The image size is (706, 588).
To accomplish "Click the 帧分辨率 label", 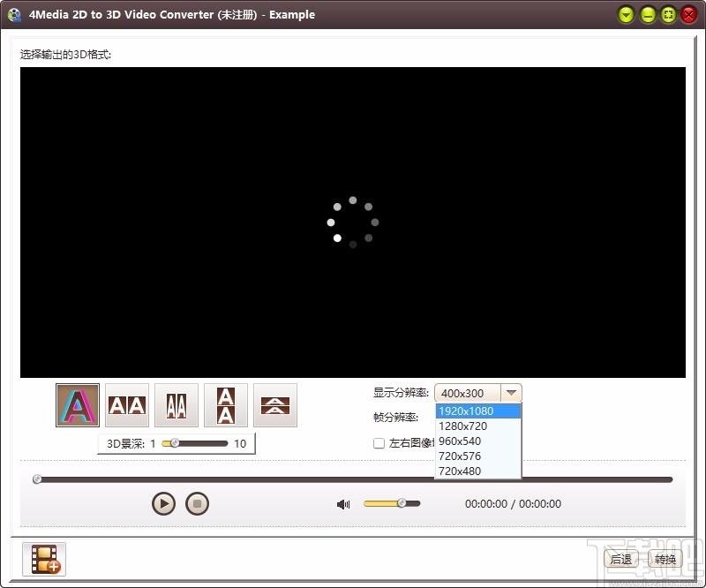I will [395, 418].
